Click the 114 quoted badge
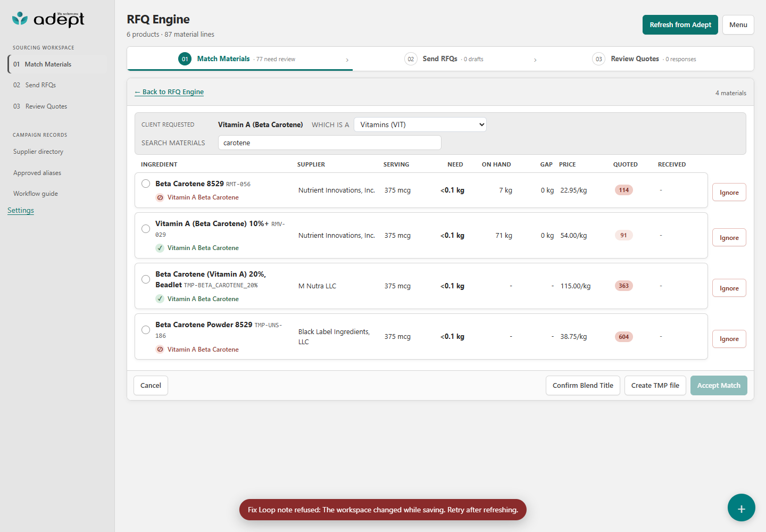This screenshot has width=766, height=532. [624, 190]
